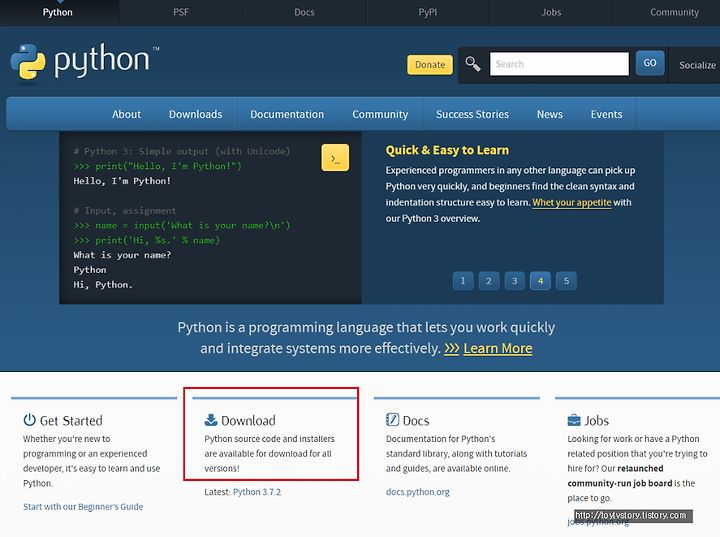
Task: Open the Events menu
Action: point(606,114)
